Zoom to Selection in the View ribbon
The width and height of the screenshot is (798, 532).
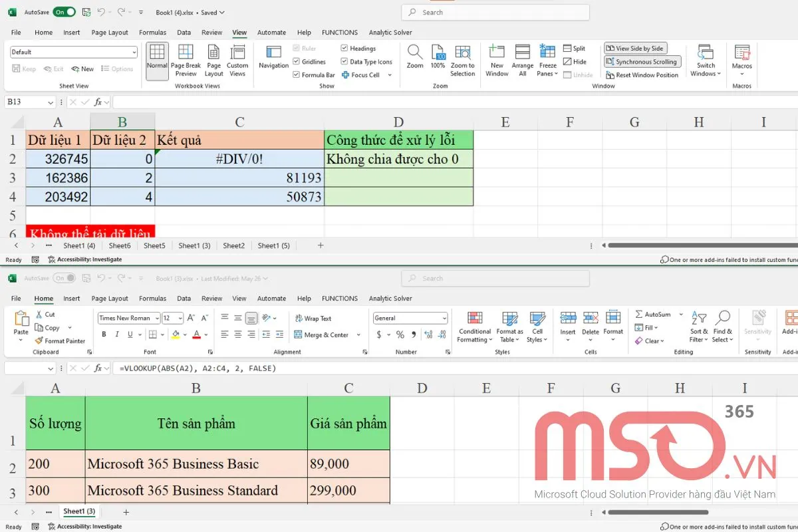[x=462, y=60]
